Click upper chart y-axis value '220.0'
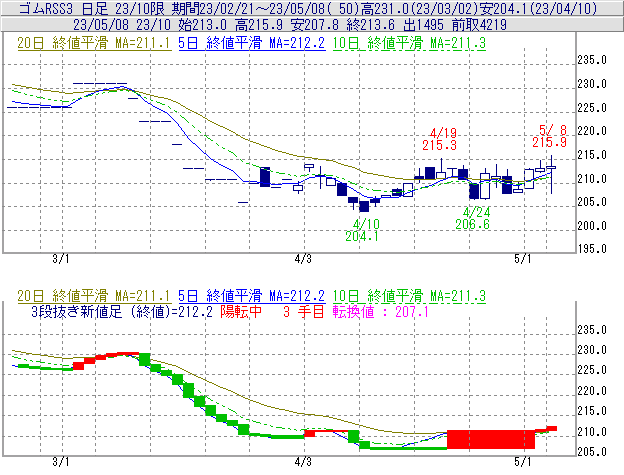Screen dimensions: 624x475 coord(592,131)
